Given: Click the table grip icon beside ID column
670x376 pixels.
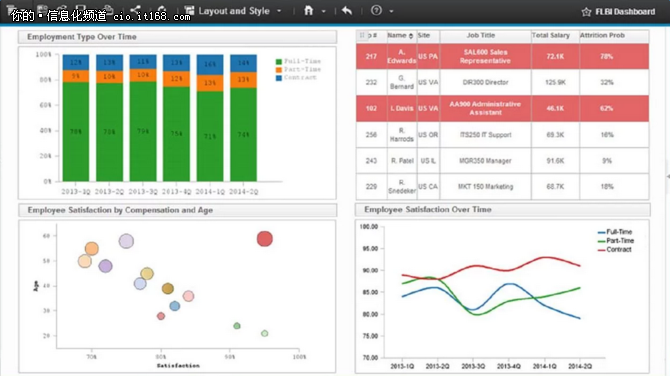Looking at the screenshot, I should [x=362, y=35].
